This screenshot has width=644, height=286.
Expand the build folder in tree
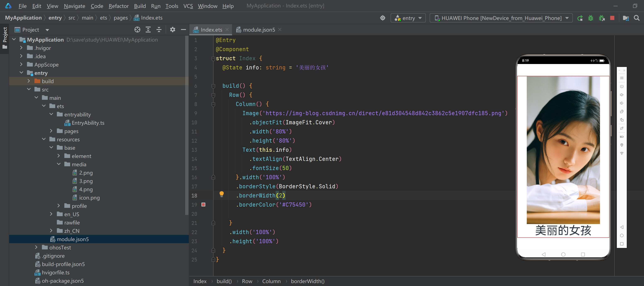[x=28, y=81]
